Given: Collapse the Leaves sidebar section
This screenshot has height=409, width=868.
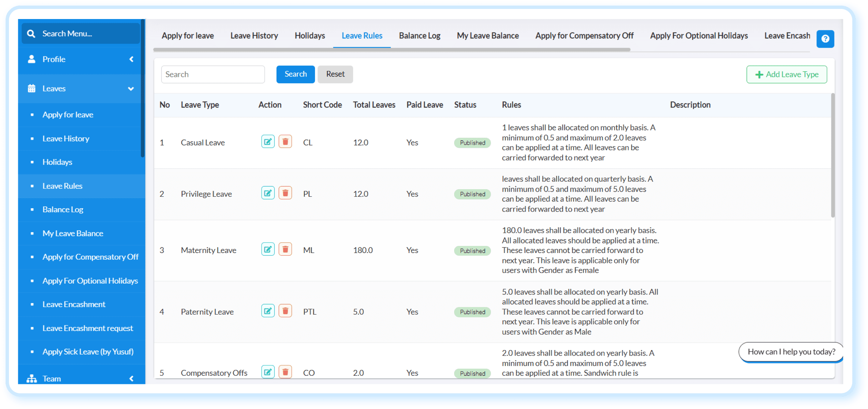Looking at the screenshot, I should tap(131, 89).
